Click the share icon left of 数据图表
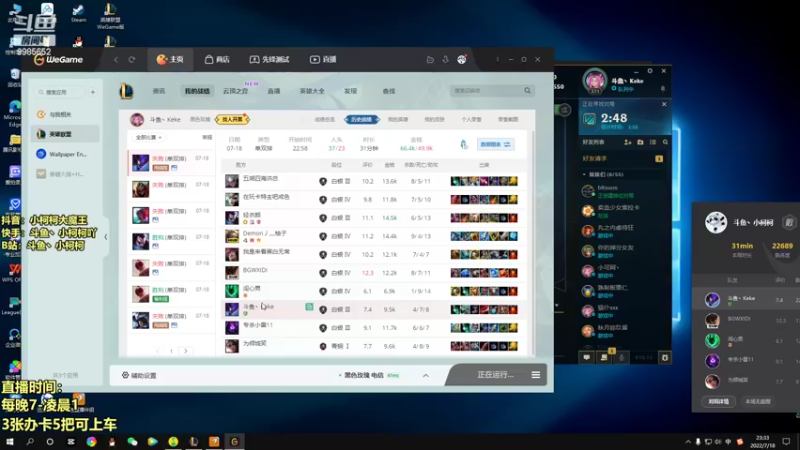 (x=464, y=144)
